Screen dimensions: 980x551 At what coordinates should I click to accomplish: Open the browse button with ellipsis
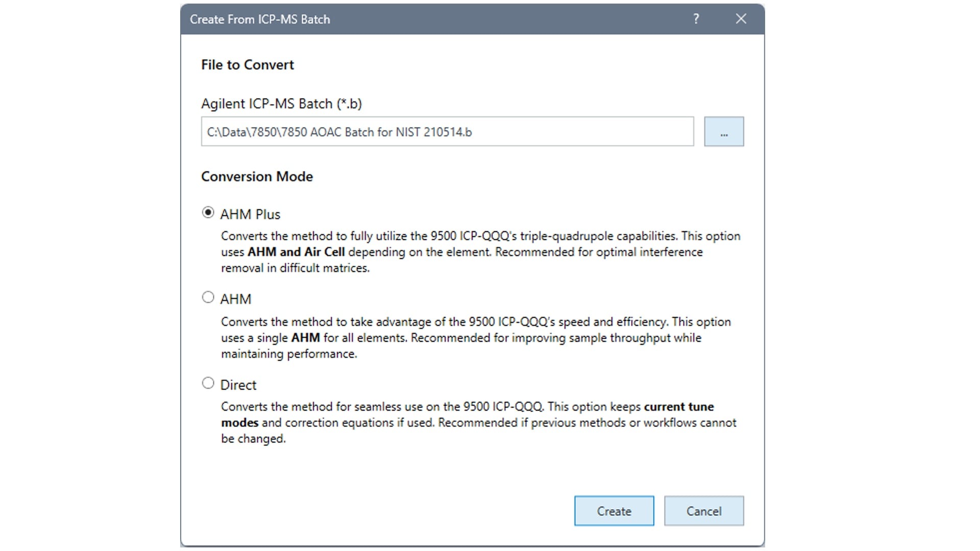724,132
